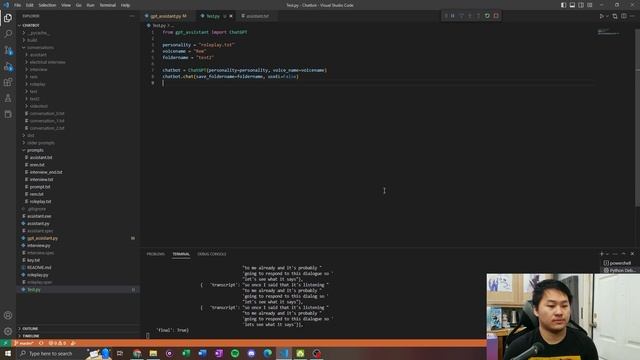Open roleplay.py in the file tree

pos(78,275)
